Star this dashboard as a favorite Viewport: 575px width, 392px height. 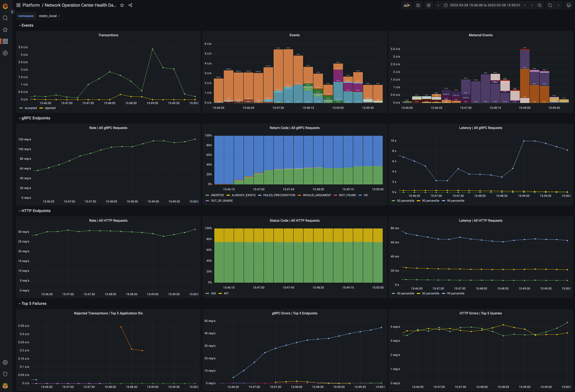(x=122, y=5)
